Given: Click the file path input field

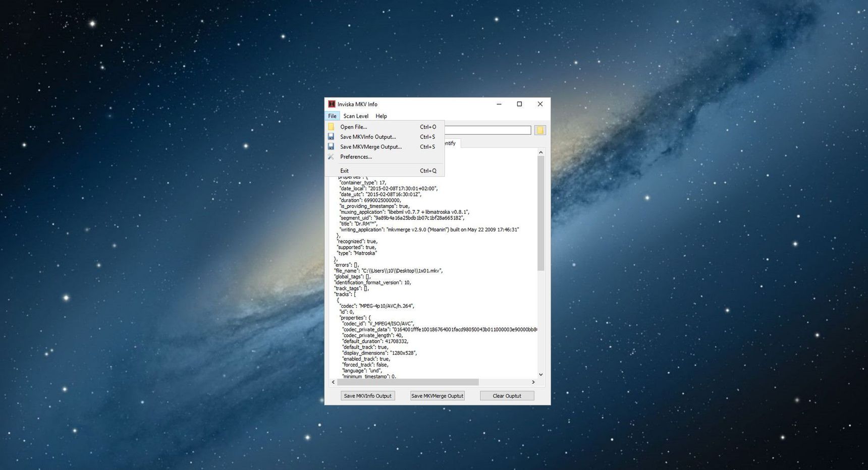Looking at the screenshot, I should point(487,130).
